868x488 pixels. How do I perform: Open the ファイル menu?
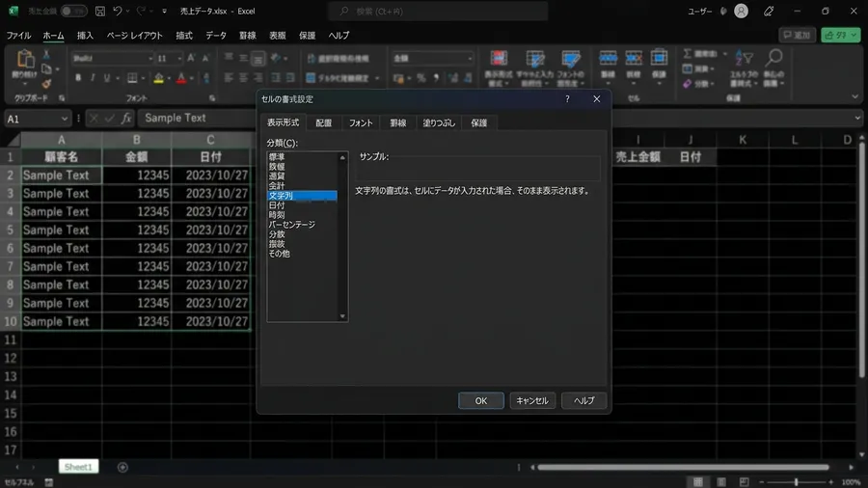point(19,36)
